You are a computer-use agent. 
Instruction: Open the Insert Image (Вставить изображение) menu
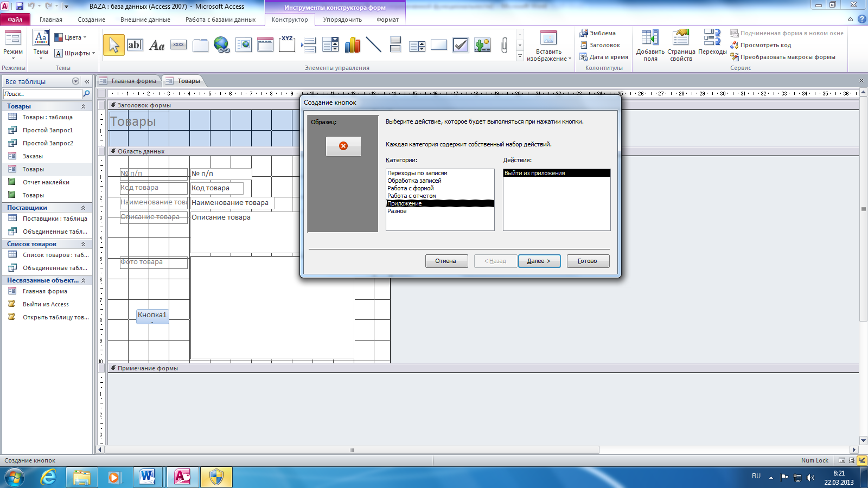(x=548, y=47)
